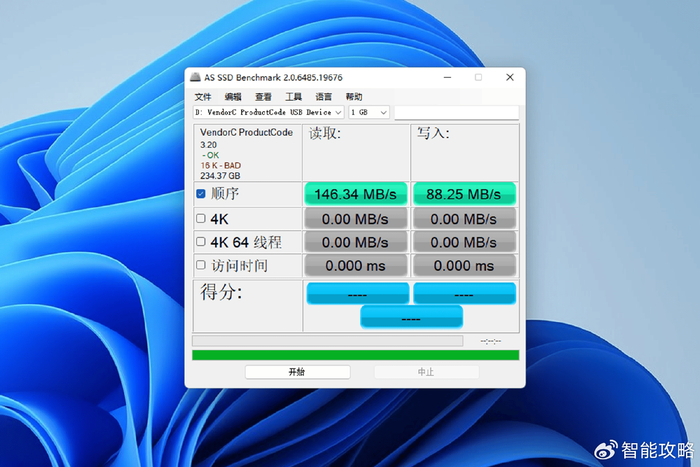Uncheck the 顺序 sequential test checkbox
The height and width of the screenshot is (467, 700).
(x=201, y=194)
